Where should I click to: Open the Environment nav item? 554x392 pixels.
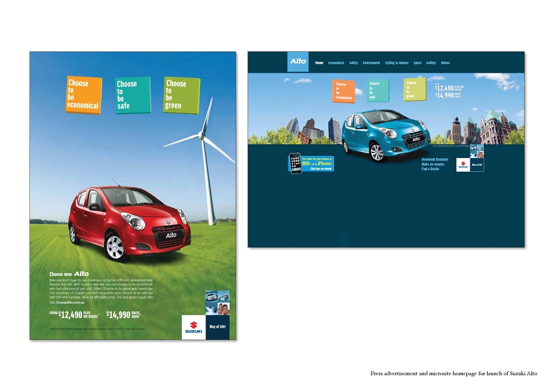tap(371, 63)
